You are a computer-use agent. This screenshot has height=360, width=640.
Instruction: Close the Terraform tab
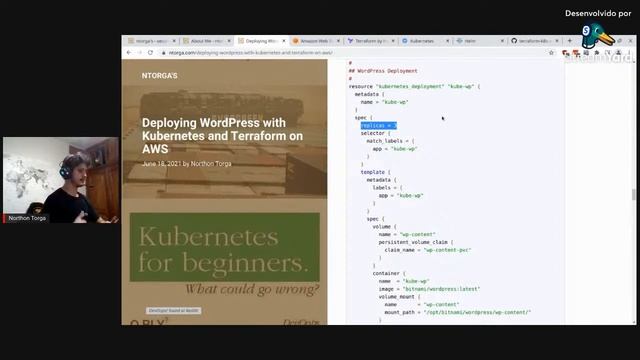coord(393,41)
